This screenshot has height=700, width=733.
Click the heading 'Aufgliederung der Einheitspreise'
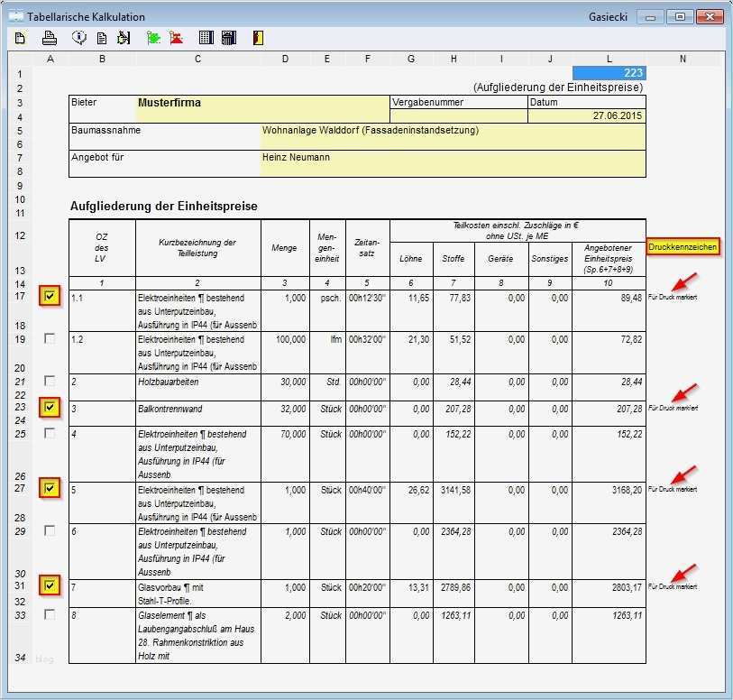click(163, 207)
